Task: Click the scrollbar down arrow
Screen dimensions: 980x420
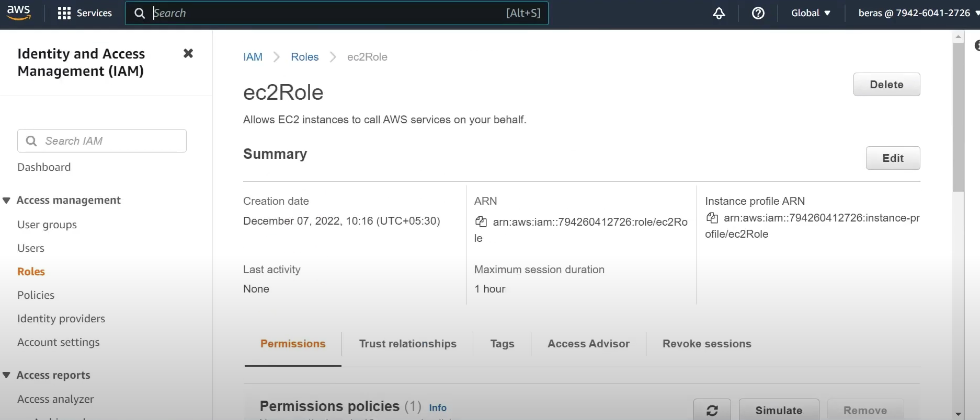Action: (x=958, y=414)
